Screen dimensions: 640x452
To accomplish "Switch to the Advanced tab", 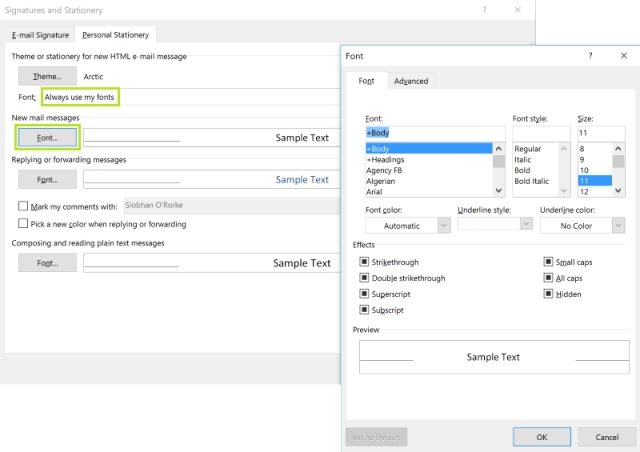I will (410, 81).
